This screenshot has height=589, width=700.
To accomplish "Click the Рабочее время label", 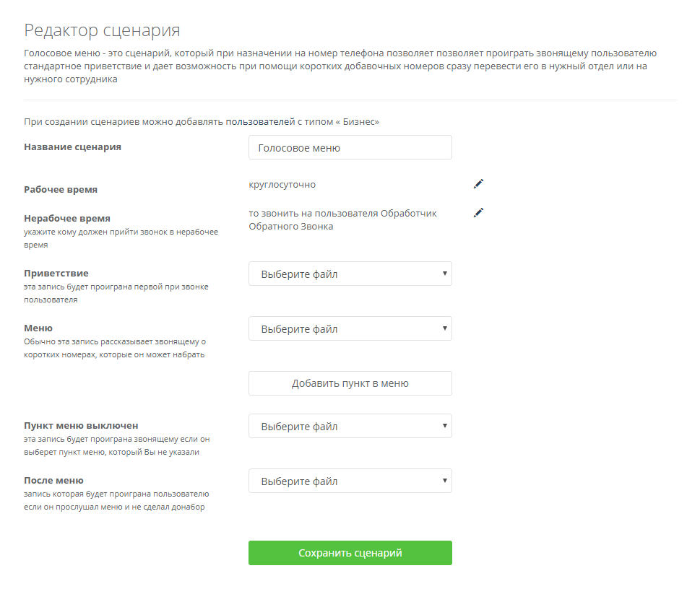I will 61,190.
